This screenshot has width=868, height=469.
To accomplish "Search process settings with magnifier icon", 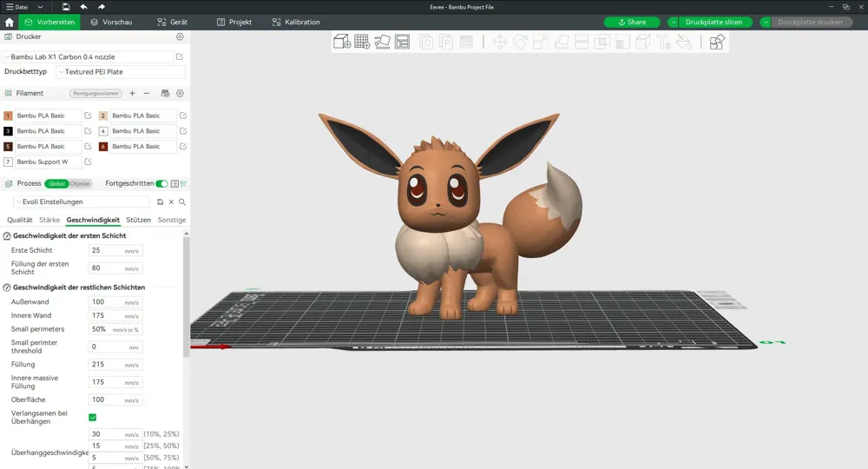I will tap(182, 202).
